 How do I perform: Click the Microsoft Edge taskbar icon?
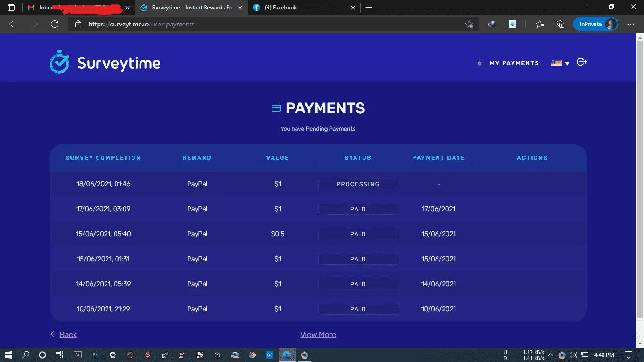point(287,354)
